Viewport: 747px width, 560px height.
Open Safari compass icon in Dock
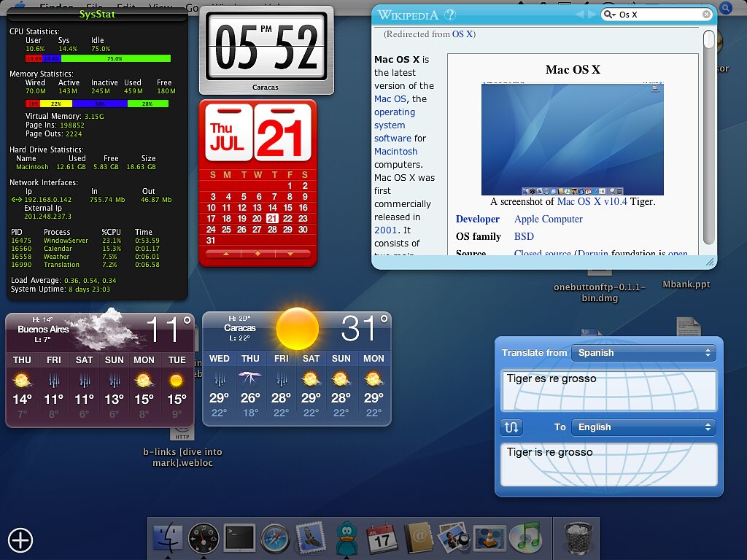[275, 539]
